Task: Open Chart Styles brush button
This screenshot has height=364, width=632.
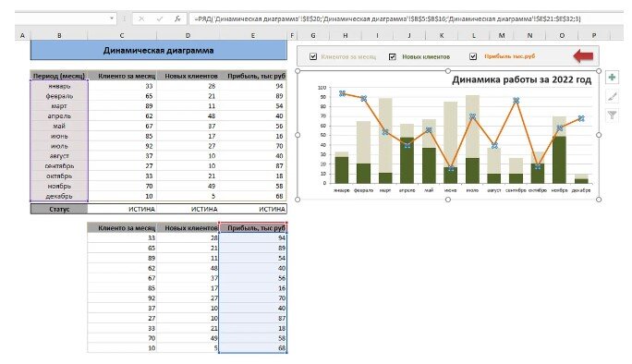Action: click(x=612, y=96)
